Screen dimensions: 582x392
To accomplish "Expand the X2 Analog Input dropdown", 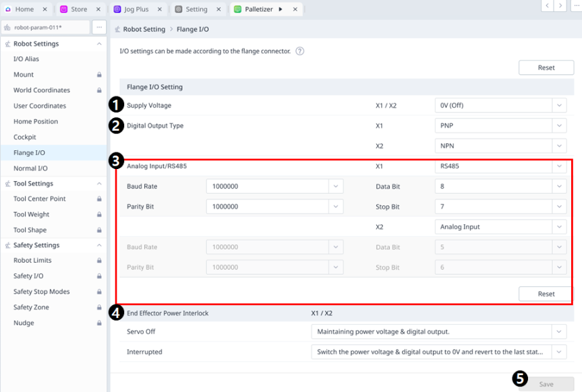I will pos(500,227).
